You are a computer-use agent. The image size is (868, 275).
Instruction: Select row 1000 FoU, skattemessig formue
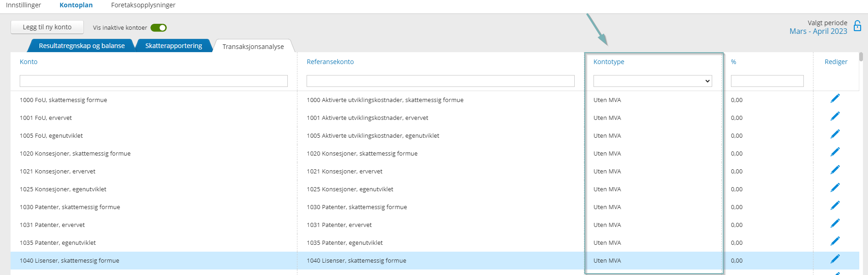[434, 100]
